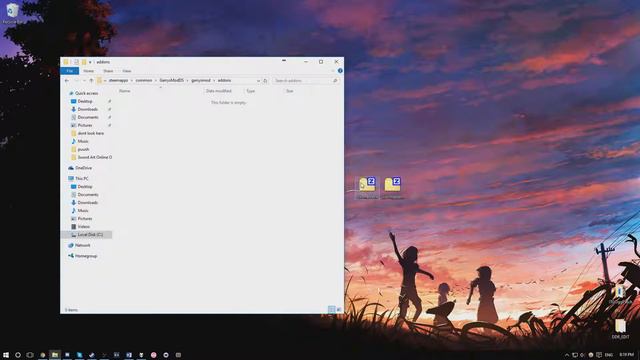Select the first zip archive on desktop
Image resolution: width=640 pixels, height=360 pixels.
pyautogui.click(x=367, y=188)
